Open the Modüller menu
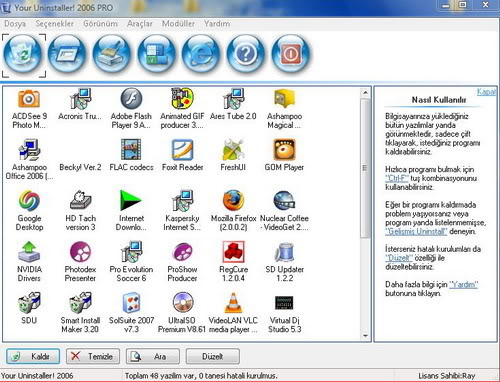 pyautogui.click(x=178, y=24)
